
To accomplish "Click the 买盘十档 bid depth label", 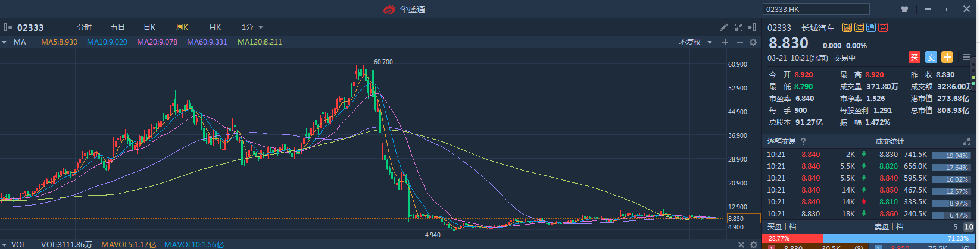I will (x=782, y=227).
